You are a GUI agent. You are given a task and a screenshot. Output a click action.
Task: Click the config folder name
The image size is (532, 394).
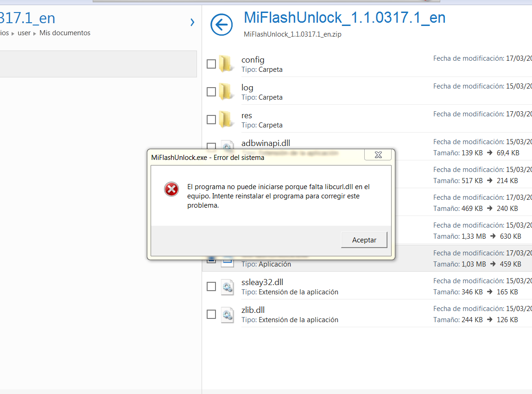253,60
